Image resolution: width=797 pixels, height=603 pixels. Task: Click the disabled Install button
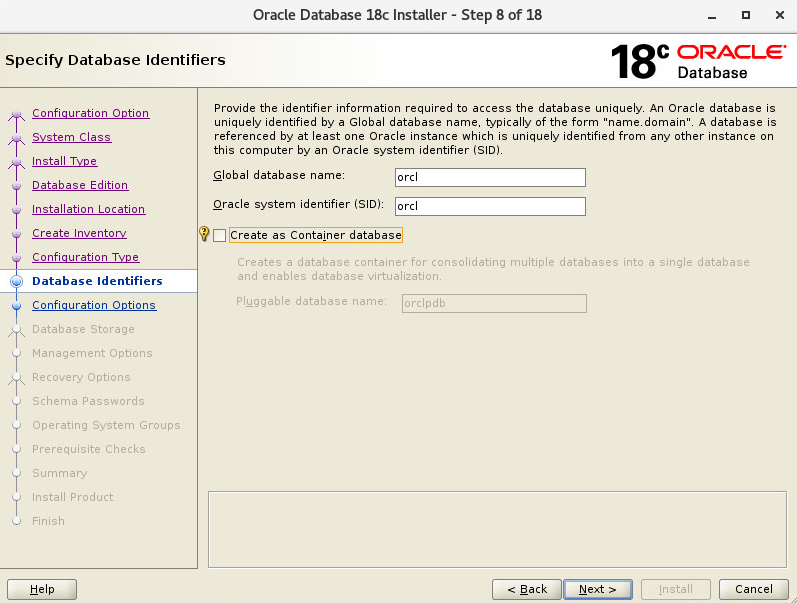676,589
